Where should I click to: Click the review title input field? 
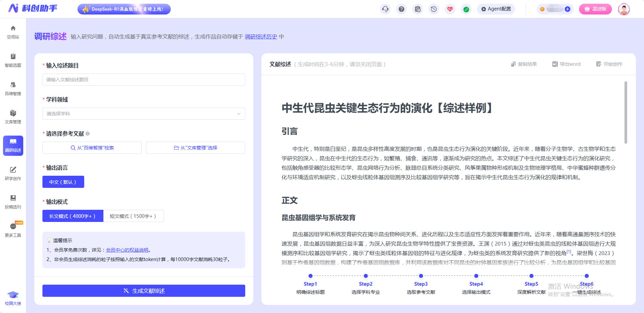click(x=144, y=80)
